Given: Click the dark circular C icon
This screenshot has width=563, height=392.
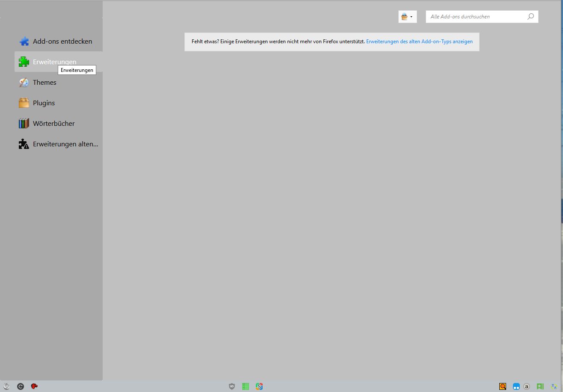Looking at the screenshot, I should [x=20, y=386].
